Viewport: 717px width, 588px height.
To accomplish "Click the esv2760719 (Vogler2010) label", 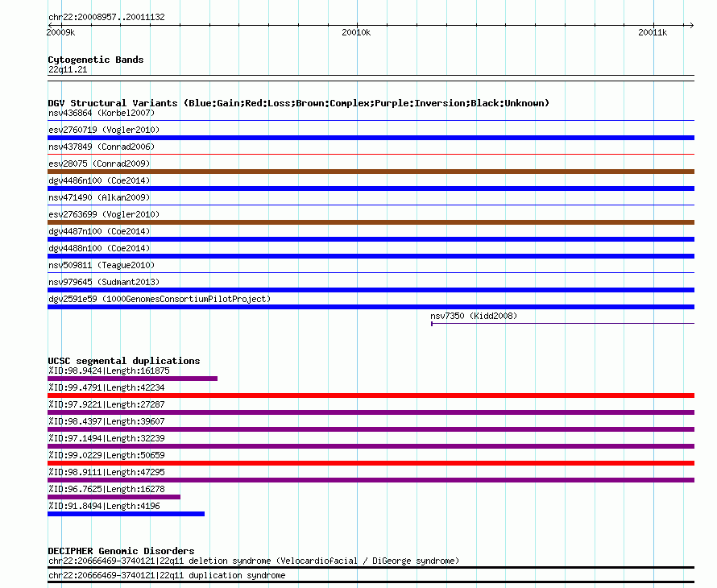I will pos(104,130).
